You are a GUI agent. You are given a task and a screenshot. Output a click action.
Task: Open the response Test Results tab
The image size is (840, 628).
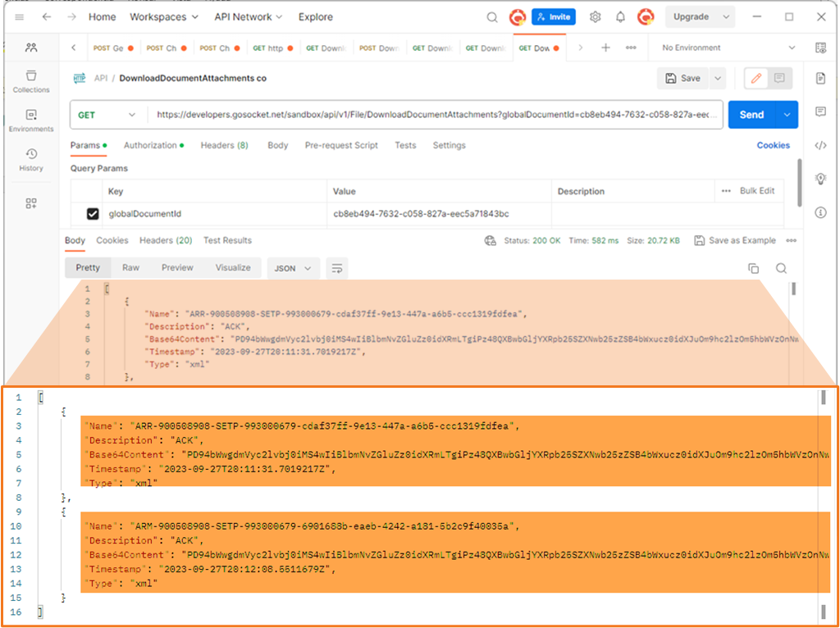click(x=227, y=240)
